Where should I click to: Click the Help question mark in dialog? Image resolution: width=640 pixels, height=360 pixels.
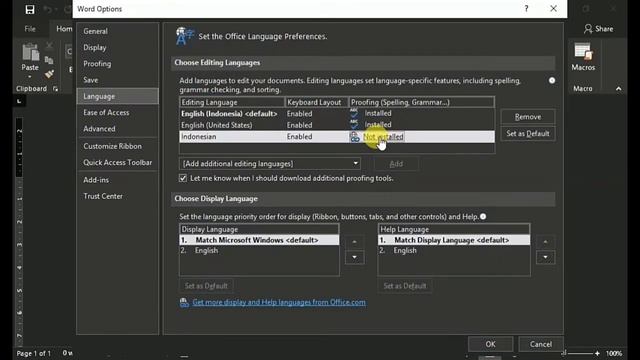(x=526, y=9)
